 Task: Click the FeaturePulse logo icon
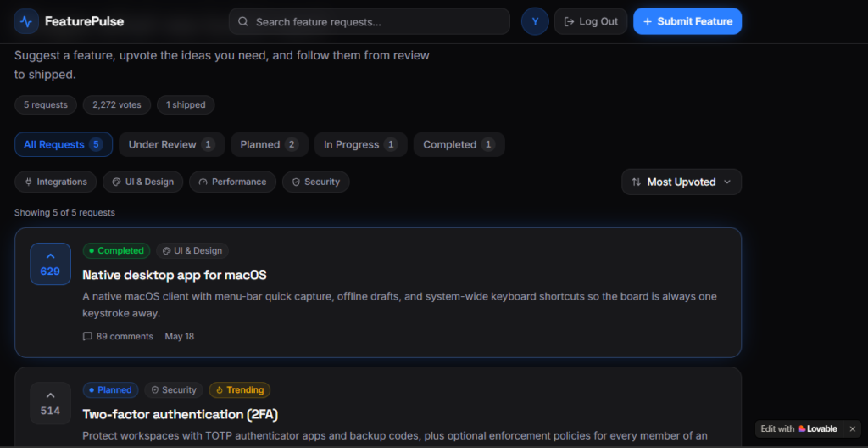coord(26,21)
